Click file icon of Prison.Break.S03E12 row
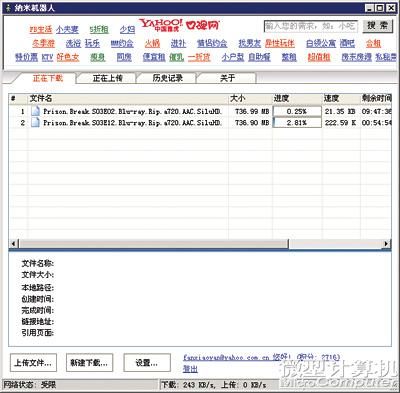The image size is (400, 393). [x=35, y=122]
